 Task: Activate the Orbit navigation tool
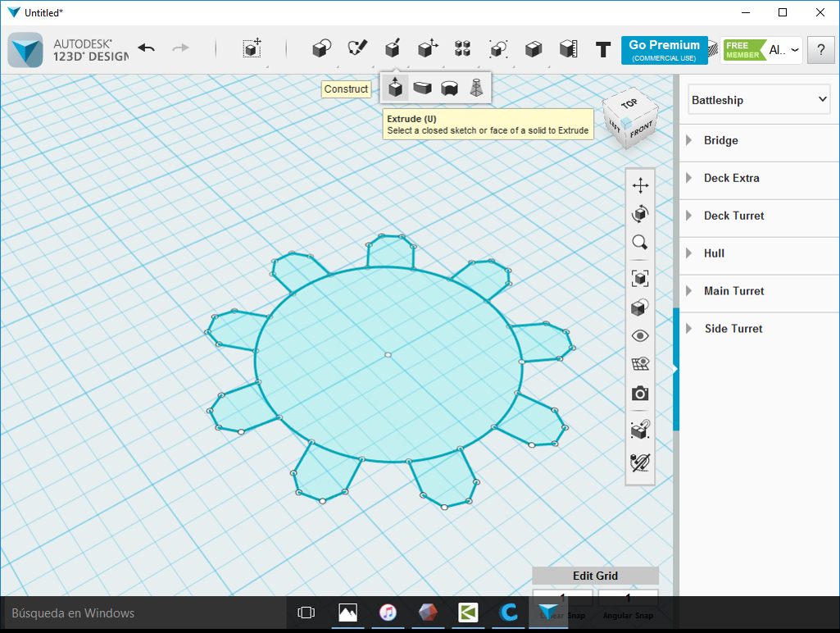(640, 214)
